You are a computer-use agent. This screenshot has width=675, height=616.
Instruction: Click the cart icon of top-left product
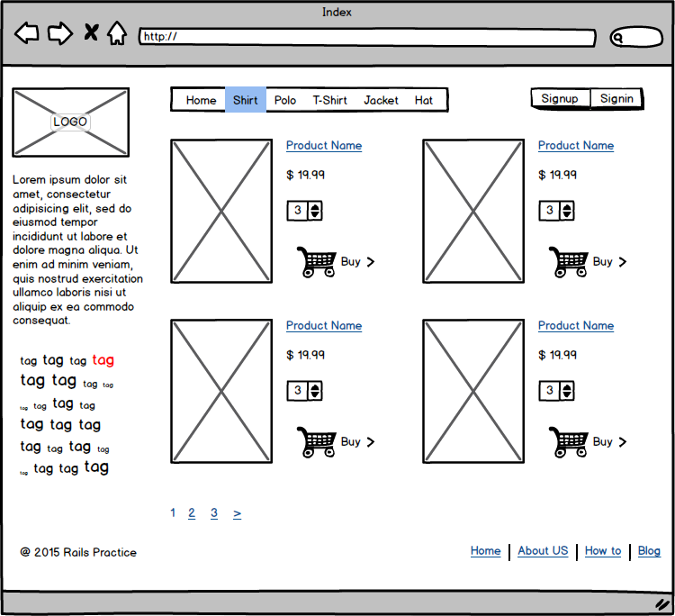[316, 262]
